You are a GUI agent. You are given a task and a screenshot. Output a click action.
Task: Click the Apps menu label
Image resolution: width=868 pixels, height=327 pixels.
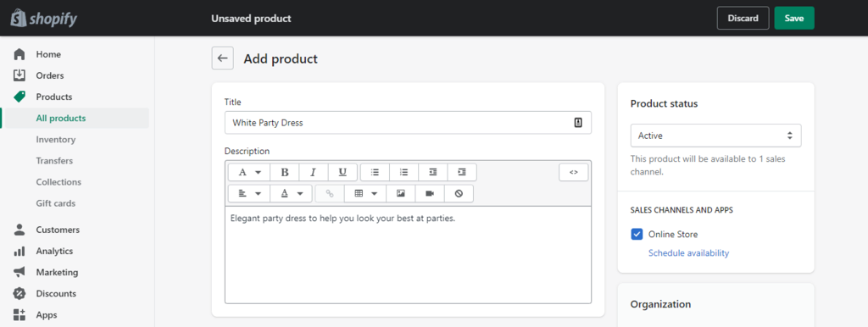(47, 315)
